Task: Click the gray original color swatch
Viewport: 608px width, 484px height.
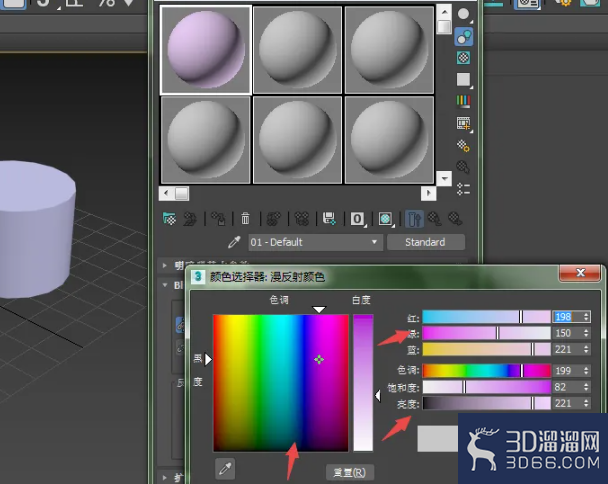Action: (x=437, y=439)
